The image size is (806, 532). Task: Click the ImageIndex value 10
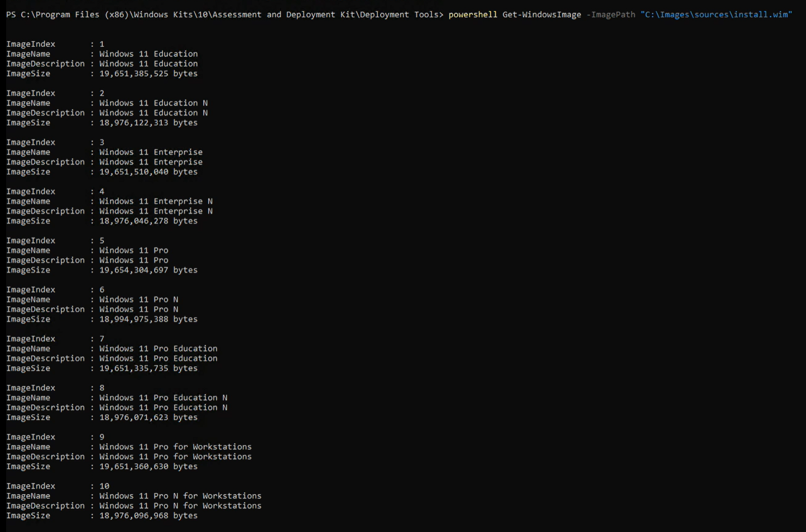pyautogui.click(x=104, y=486)
